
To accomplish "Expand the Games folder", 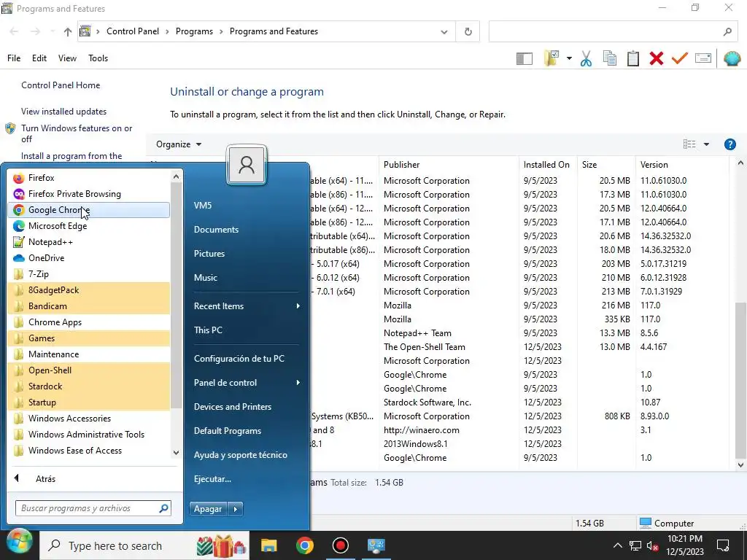I will click(88, 338).
